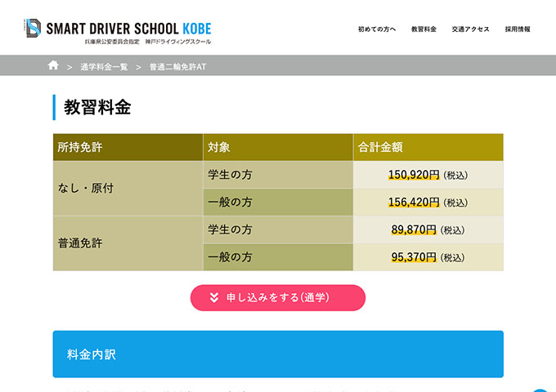556x392 pixels.
Task: Click the 料金内訳 blue section header
Action: point(278,354)
